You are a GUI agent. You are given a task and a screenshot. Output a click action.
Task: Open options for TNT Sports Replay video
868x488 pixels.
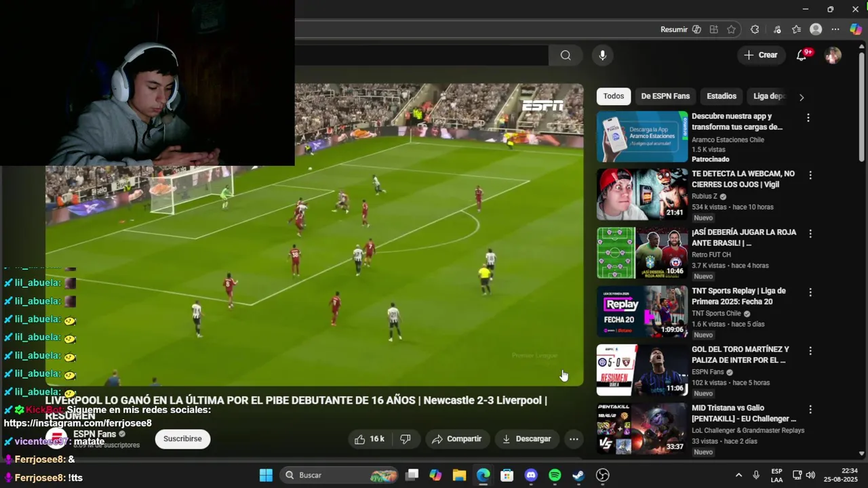(x=810, y=292)
